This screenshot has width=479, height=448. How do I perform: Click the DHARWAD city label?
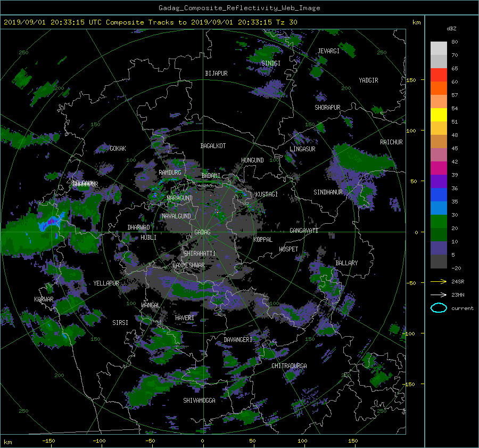point(139,227)
